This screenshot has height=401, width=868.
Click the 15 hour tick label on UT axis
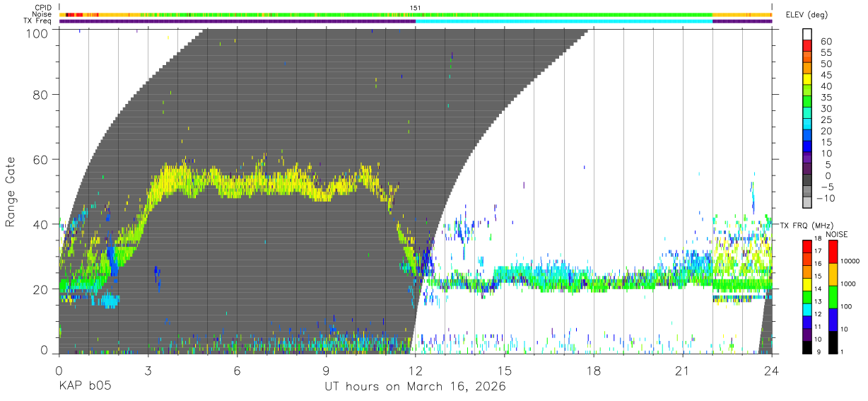[x=505, y=371]
